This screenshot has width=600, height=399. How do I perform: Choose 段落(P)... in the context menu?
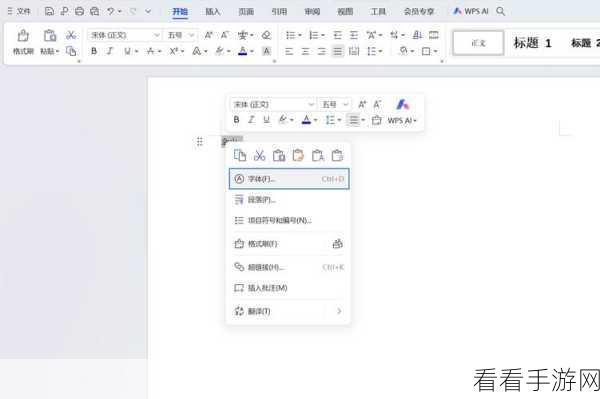(x=289, y=199)
